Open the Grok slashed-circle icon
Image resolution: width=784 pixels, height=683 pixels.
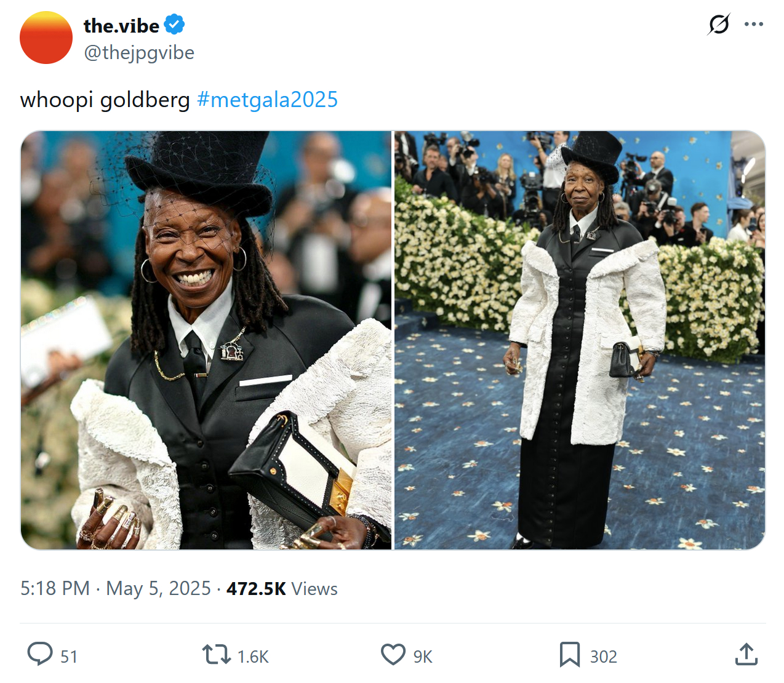click(719, 25)
